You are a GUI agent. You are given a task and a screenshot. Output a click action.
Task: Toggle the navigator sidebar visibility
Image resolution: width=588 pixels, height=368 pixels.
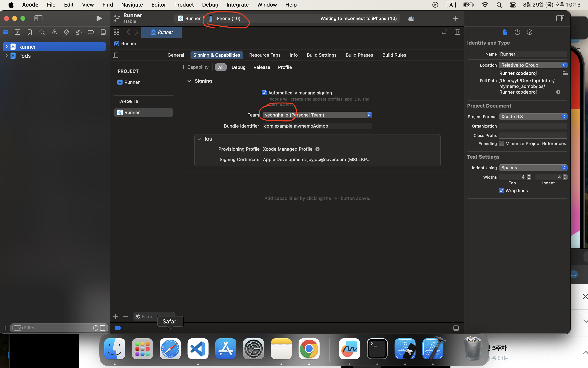point(38,18)
